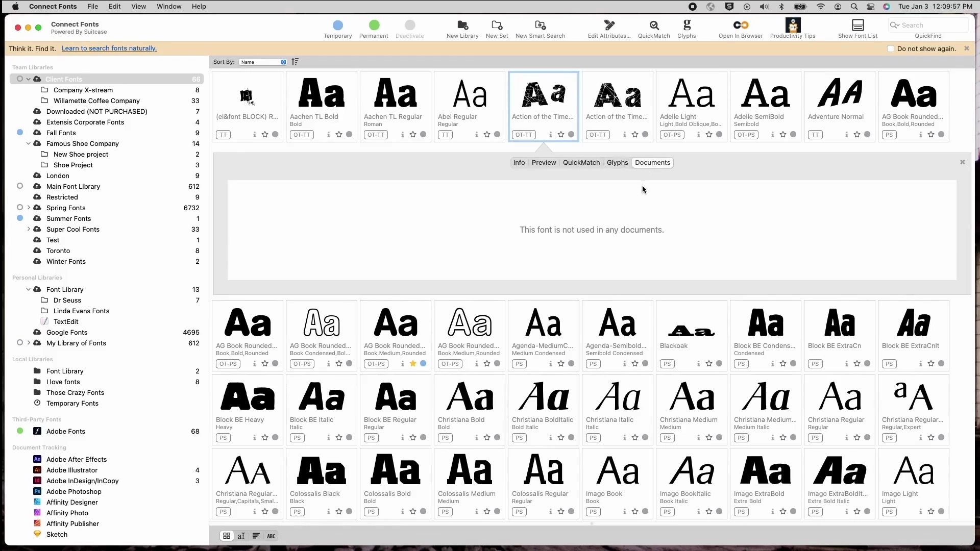
Task: Expand the Super Cool Fonts library
Action: tap(29, 229)
